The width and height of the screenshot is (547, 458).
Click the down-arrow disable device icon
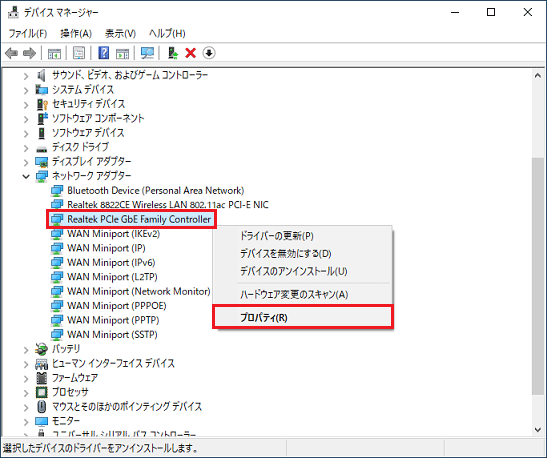(209, 53)
